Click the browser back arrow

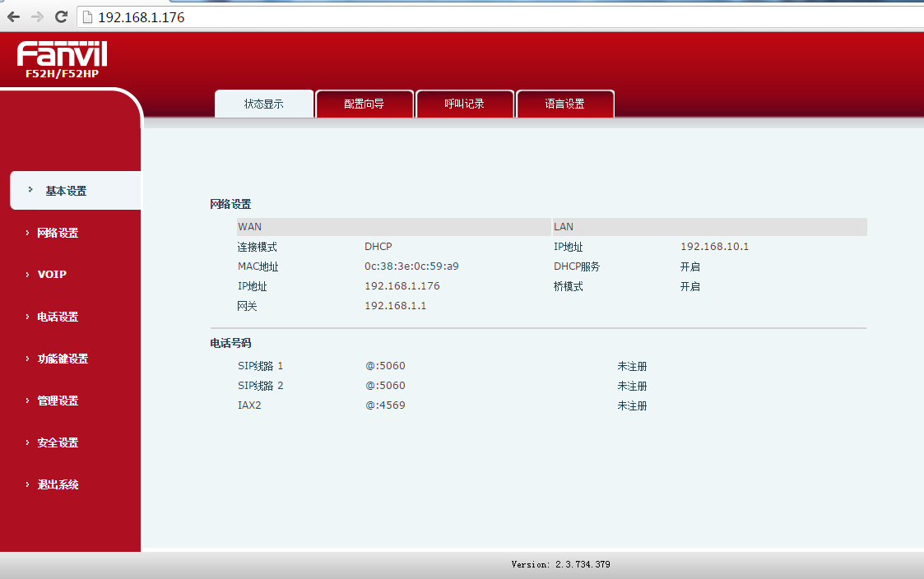point(14,16)
